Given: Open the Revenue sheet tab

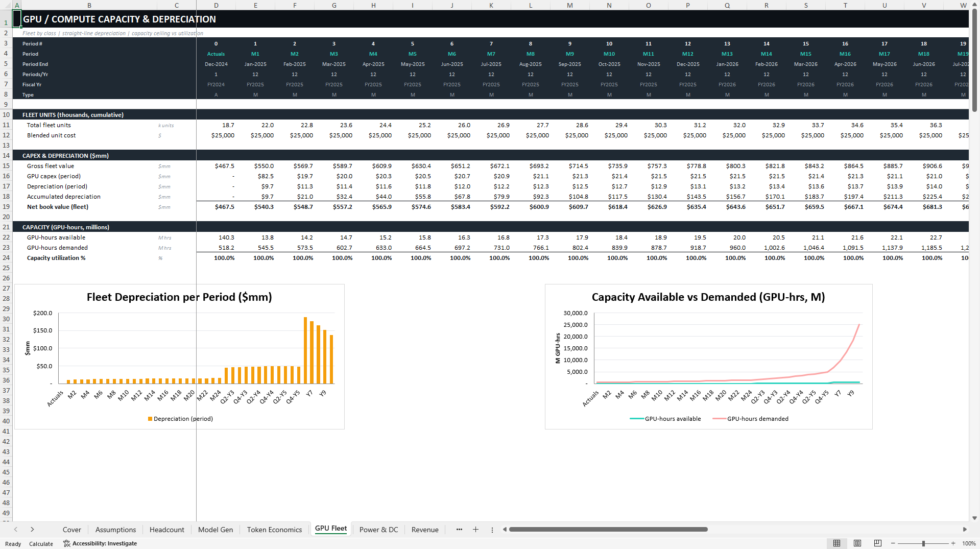Looking at the screenshot, I should 425,530.
